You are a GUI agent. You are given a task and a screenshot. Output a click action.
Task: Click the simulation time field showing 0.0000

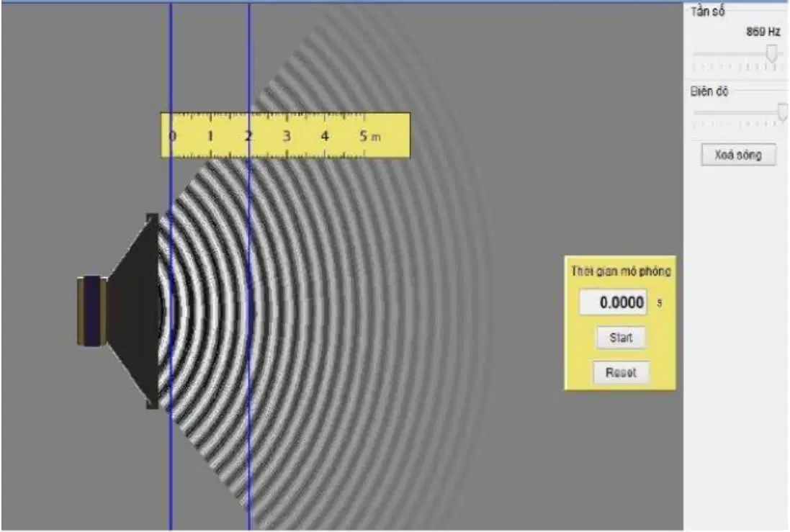click(613, 302)
